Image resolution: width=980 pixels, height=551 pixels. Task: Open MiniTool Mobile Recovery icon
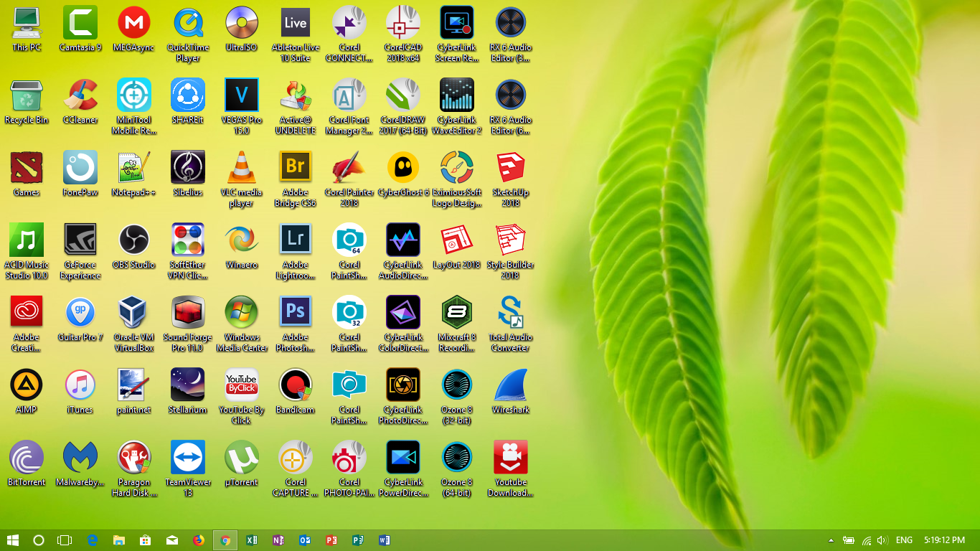[x=134, y=95]
